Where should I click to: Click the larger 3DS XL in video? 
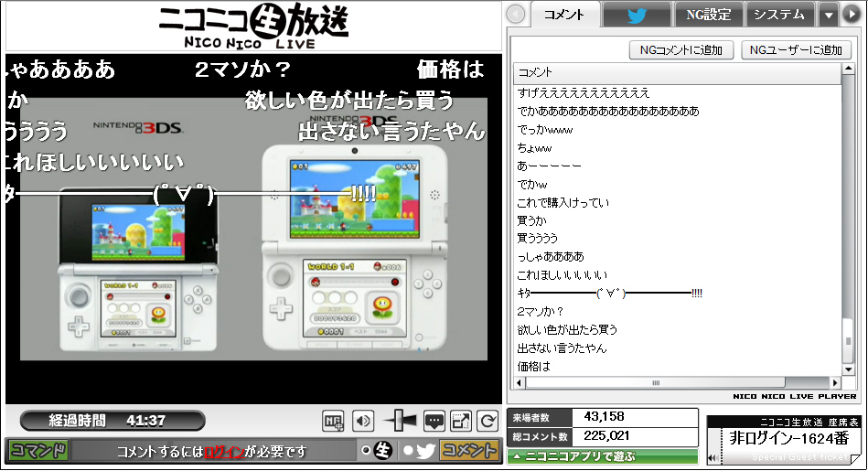[x=355, y=248]
